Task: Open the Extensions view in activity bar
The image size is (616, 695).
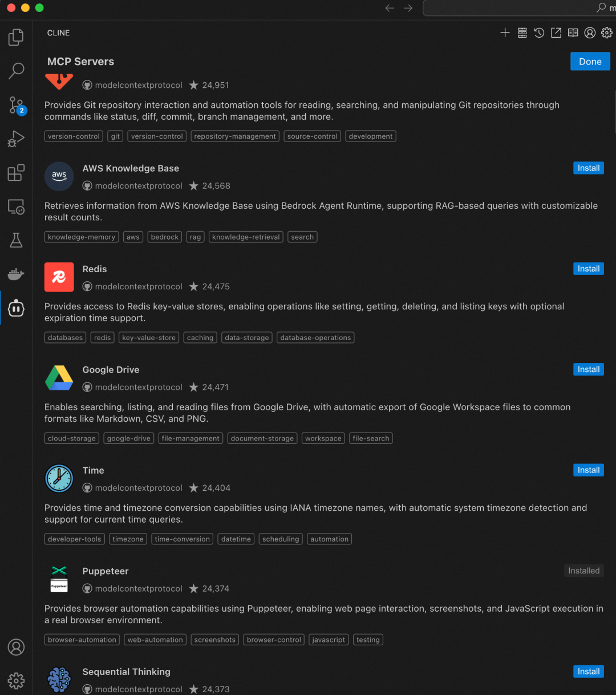Action: point(16,172)
